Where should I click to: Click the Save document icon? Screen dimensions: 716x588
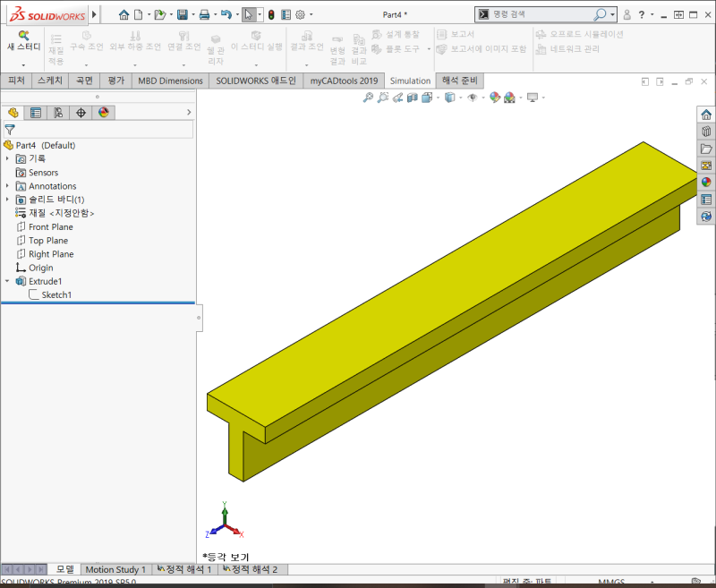(183, 13)
